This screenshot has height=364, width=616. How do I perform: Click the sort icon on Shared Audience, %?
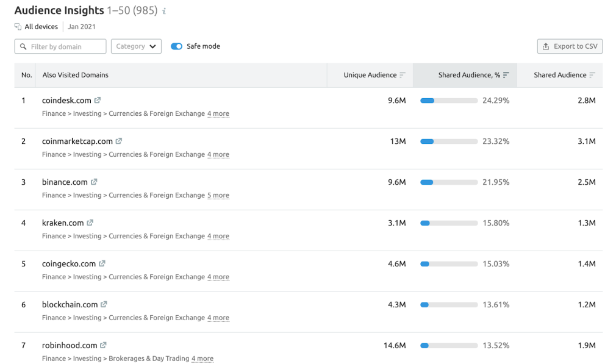[507, 74]
